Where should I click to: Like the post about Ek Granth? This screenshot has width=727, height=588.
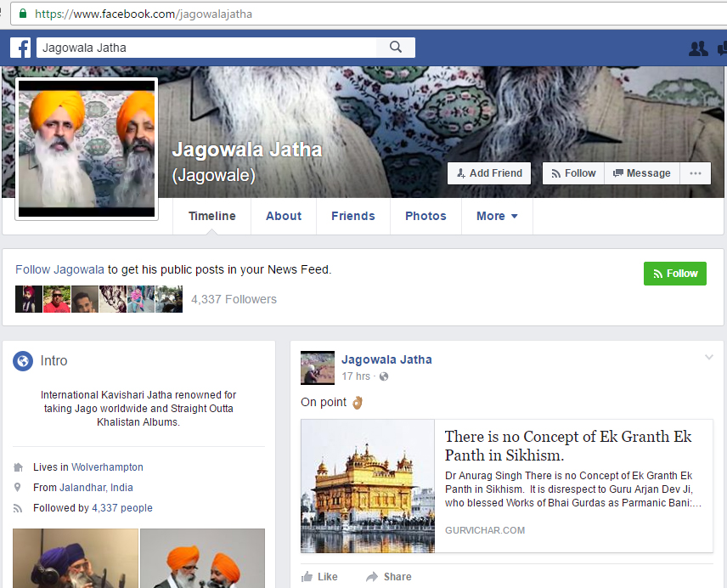pos(319,576)
